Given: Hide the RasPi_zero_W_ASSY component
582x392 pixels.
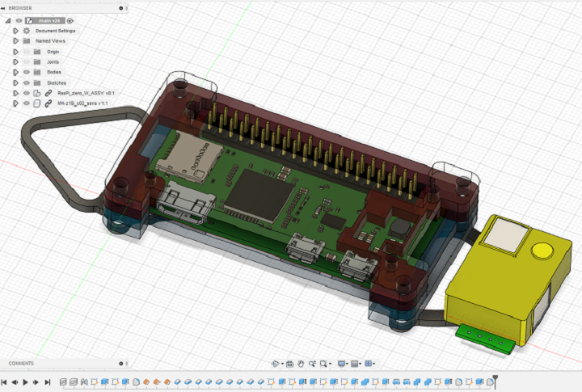Looking at the screenshot, I should 27,93.
